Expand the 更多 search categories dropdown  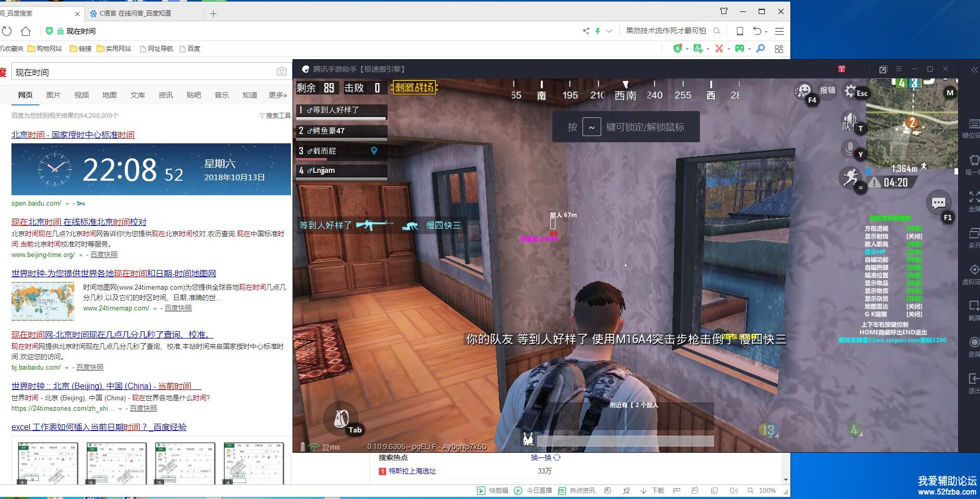277,95
